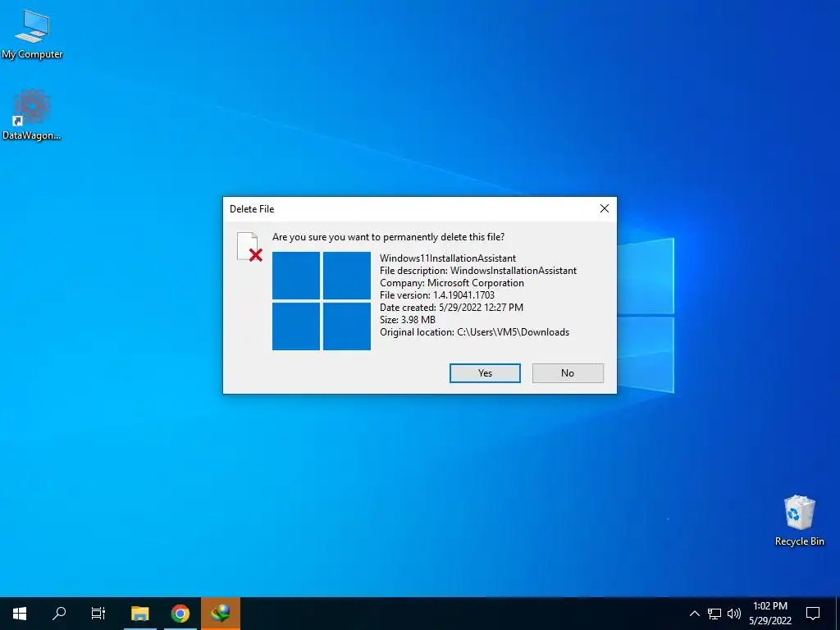Switch to Google Chrome on taskbar
Screen dimensions: 840x630
coord(180,614)
